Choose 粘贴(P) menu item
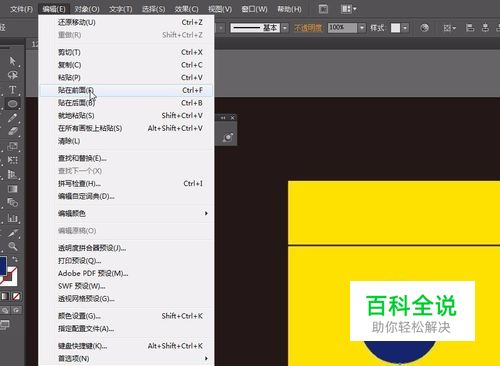500x366 pixels. point(126,78)
